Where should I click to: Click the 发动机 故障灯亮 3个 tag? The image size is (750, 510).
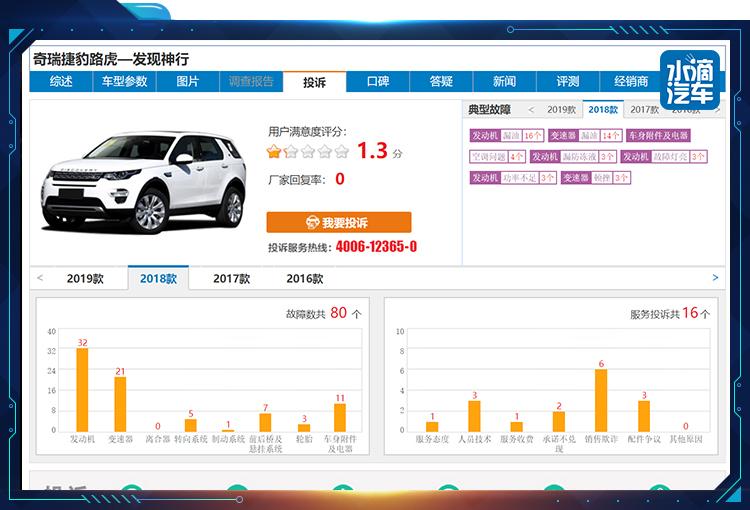tap(663, 156)
